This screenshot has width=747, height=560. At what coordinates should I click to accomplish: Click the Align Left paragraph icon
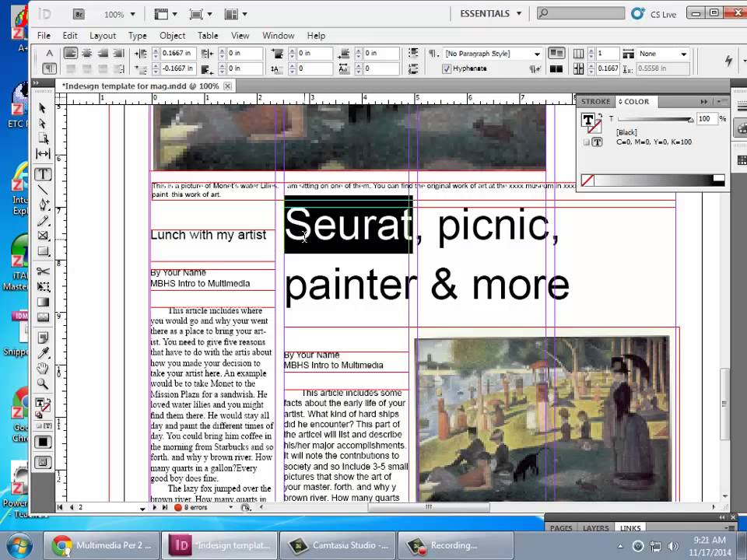[71, 54]
